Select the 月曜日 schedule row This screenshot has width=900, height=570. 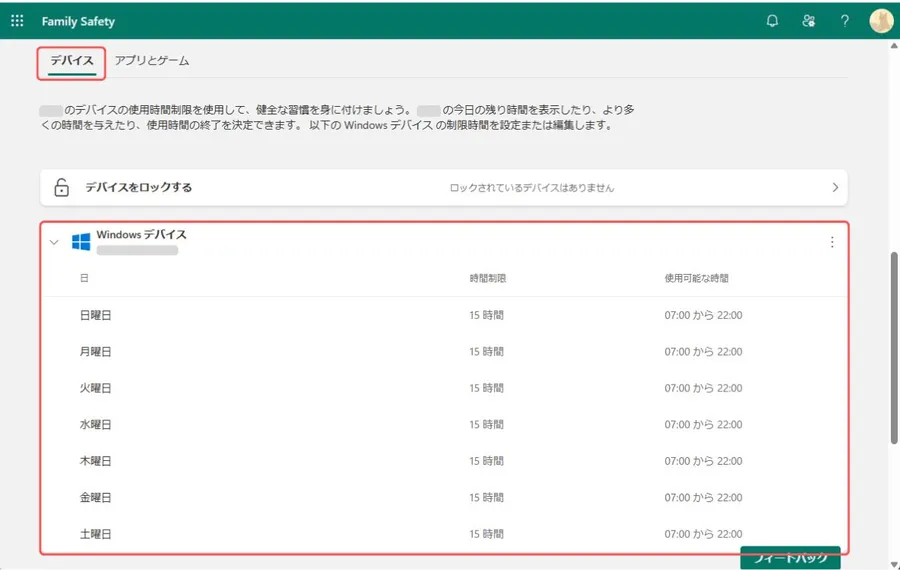96,352
